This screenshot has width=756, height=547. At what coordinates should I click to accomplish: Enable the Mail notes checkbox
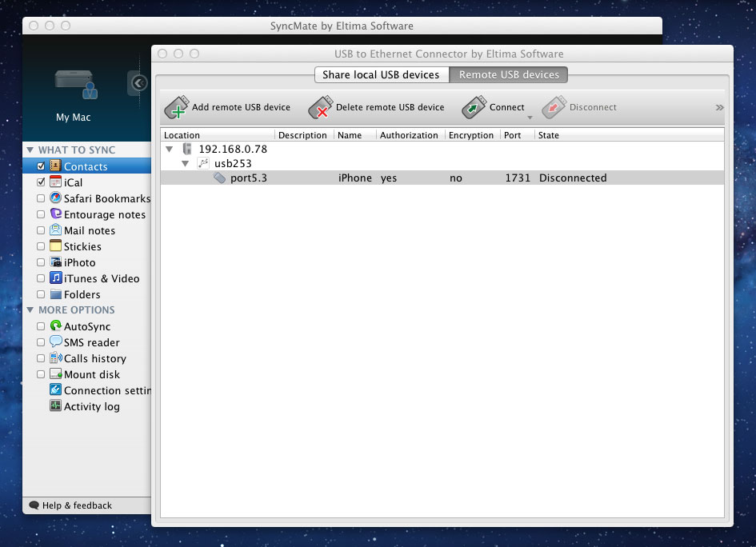click(41, 230)
